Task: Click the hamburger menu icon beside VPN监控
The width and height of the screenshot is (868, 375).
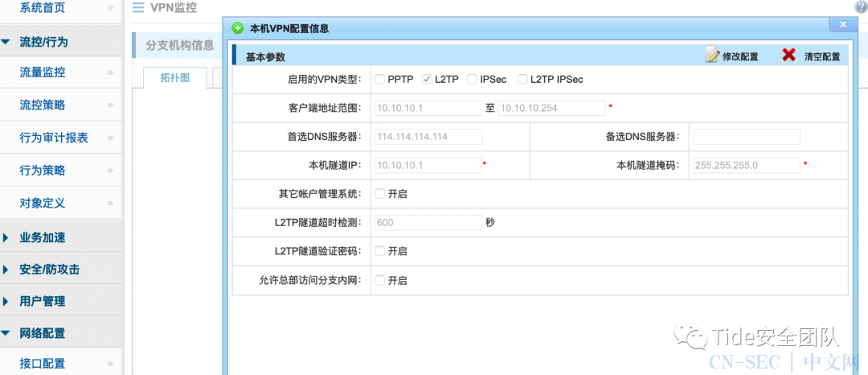Action: tap(138, 8)
